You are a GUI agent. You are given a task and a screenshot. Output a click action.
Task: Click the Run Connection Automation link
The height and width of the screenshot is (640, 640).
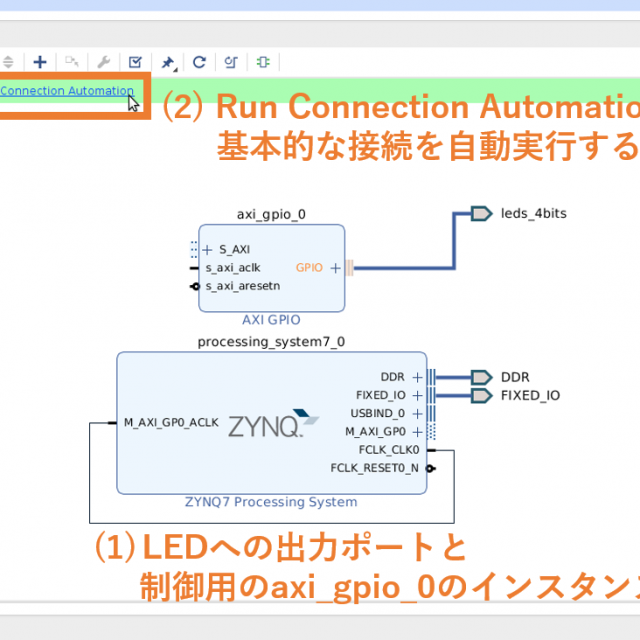click(67, 91)
